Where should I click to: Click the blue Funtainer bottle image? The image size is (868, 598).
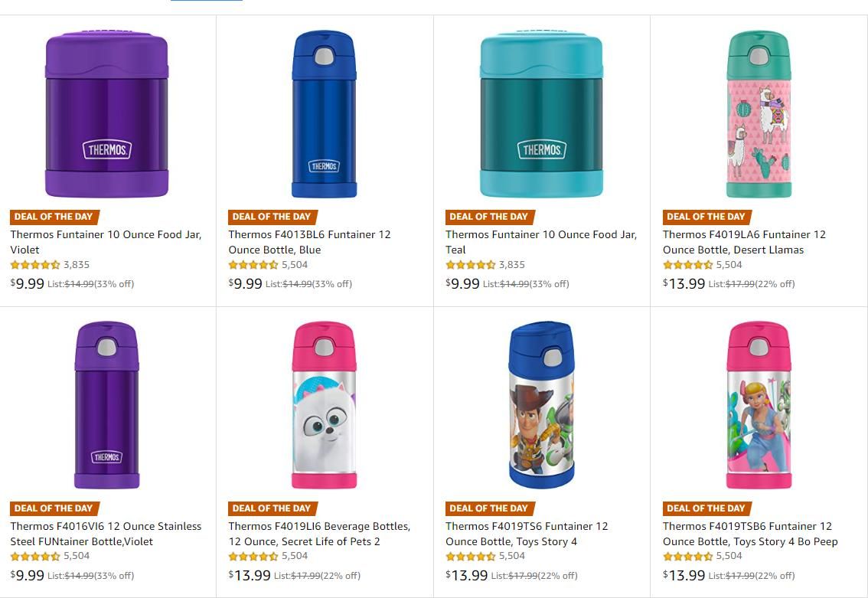point(324,114)
